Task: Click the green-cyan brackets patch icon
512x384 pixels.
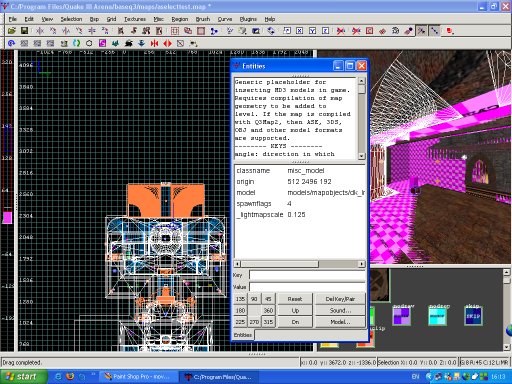Action: (77, 43)
